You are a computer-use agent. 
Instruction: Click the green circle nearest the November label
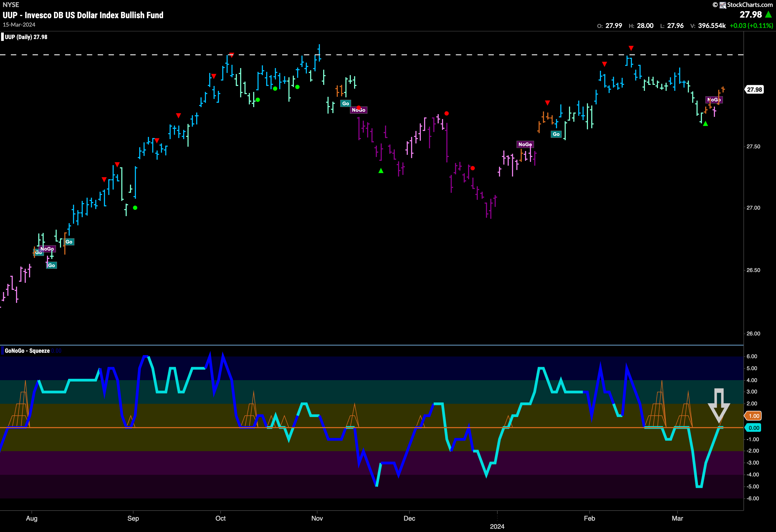(297, 87)
